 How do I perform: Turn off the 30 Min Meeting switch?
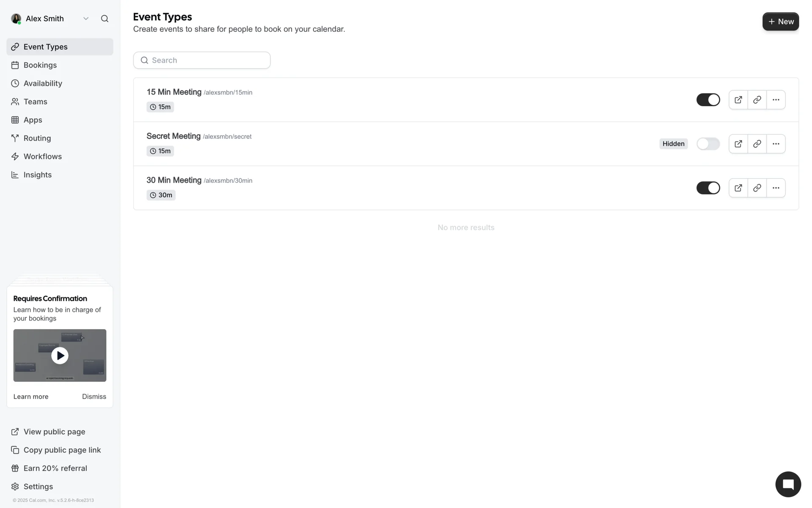coord(708,188)
